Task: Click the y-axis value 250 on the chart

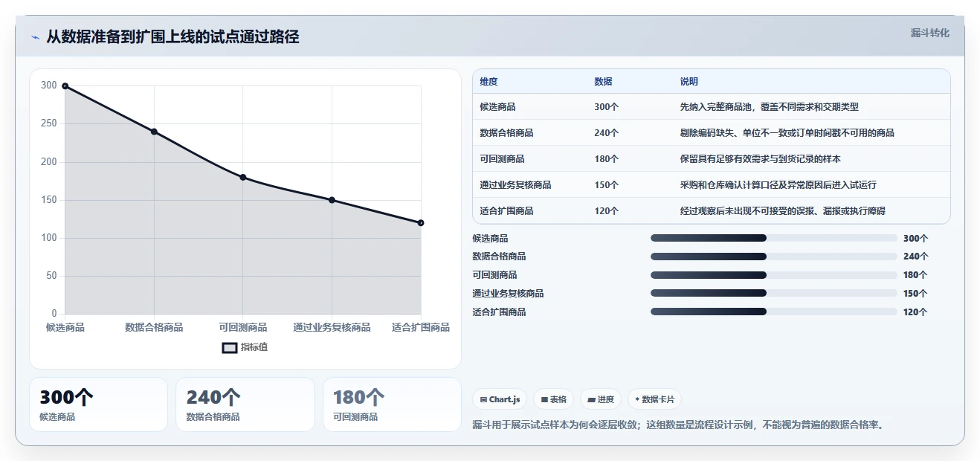Action: (x=49, y=123)
